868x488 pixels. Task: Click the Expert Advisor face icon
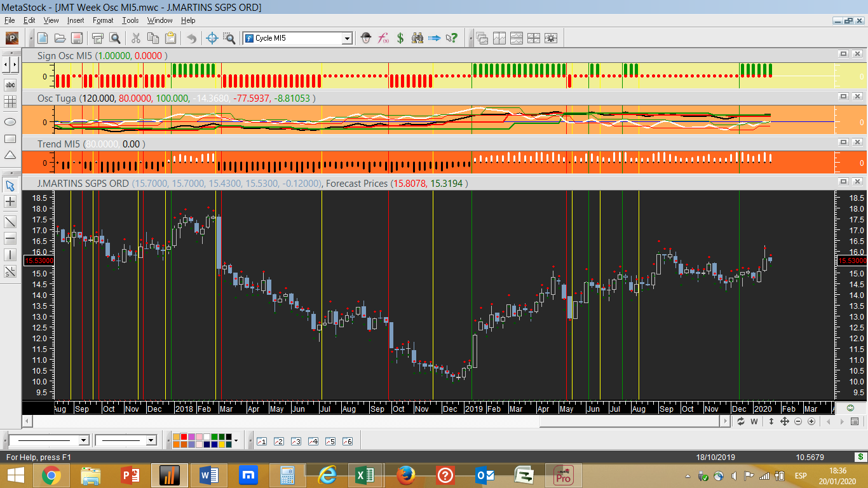pos(366,38)
